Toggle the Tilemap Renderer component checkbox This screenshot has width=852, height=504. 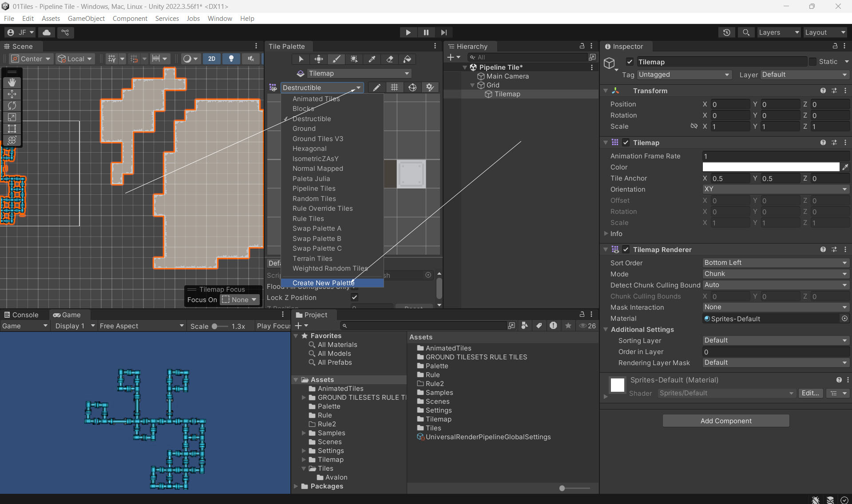(626, 249)
